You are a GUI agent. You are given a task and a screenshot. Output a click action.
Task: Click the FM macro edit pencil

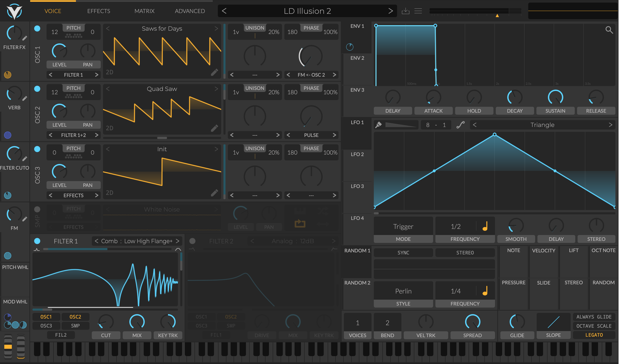click(x=25, y=219)
